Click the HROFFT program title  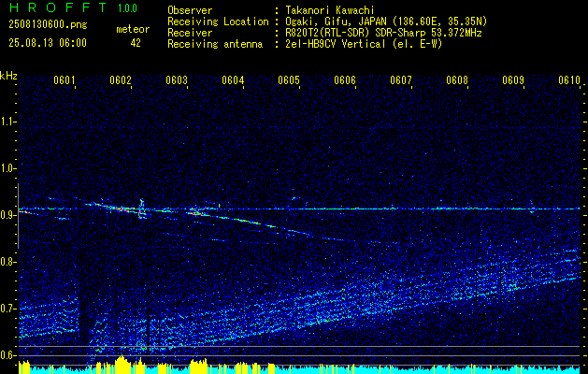[x=58, y=7]
